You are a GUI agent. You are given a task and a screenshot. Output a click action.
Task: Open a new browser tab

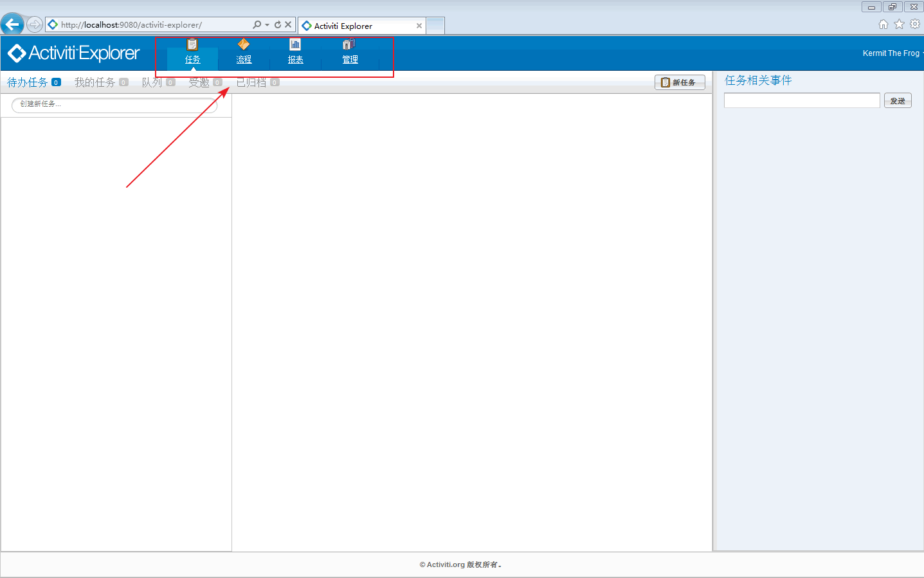click(x=435, y=26)
